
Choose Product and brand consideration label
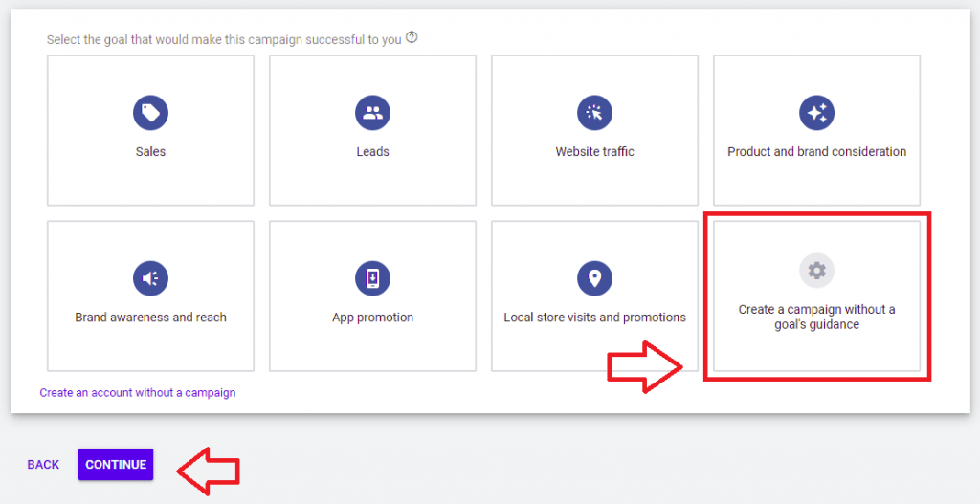pyautogui.click(x=817, y=152)
